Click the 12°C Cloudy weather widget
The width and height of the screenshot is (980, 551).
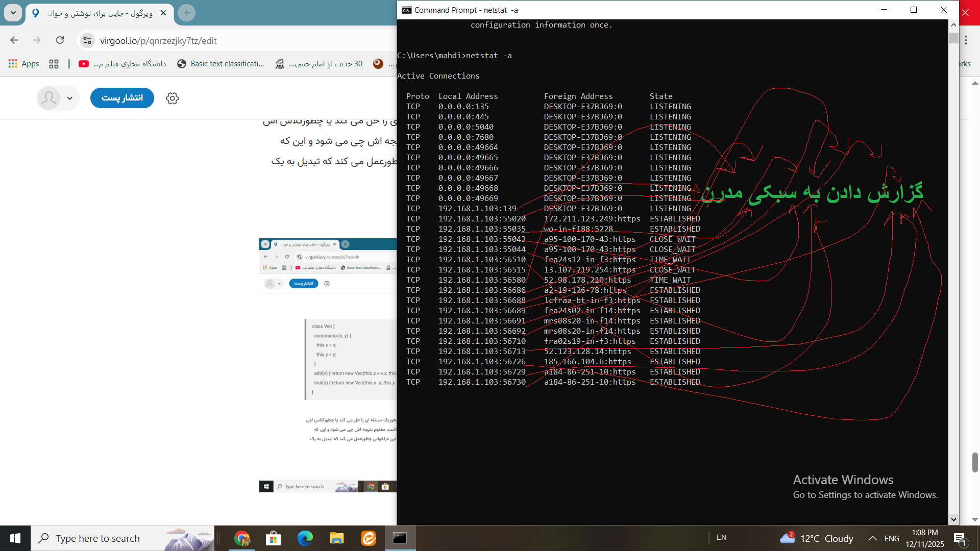point(817,538)
